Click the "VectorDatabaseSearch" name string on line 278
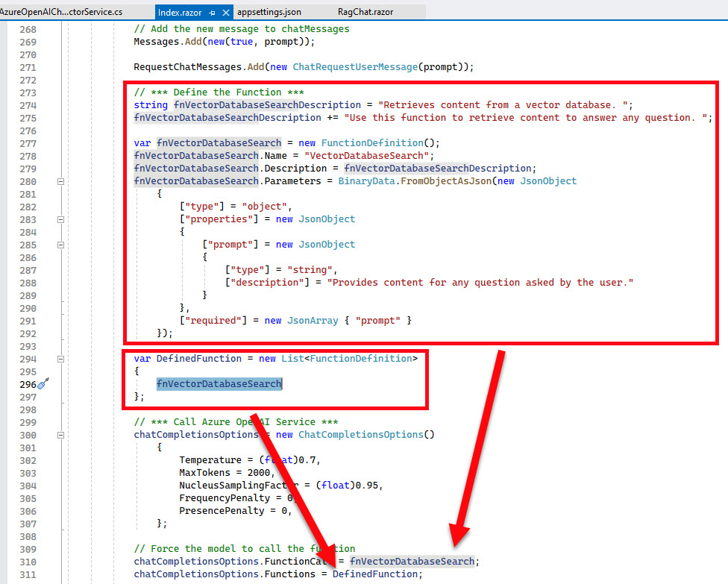 click(367, 156)
